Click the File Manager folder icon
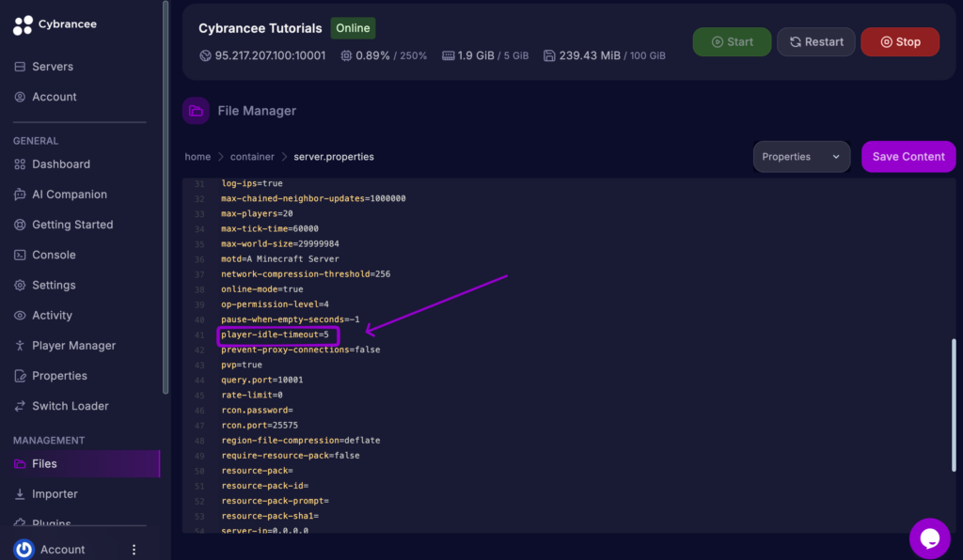Screen dimensions: 963x560 (x=196, y=111)
